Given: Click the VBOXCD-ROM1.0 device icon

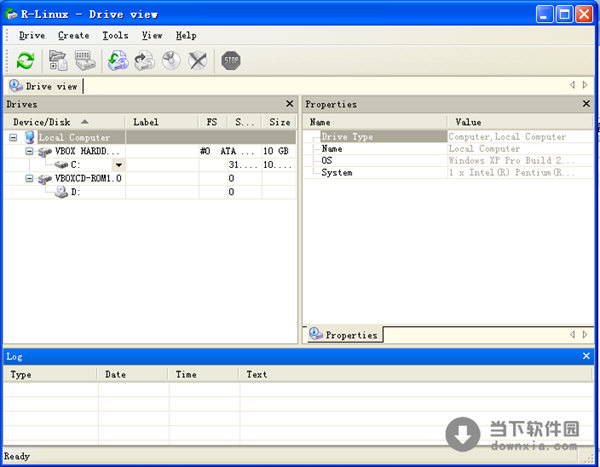Looking at the screenshot, I should click(45, 179).
